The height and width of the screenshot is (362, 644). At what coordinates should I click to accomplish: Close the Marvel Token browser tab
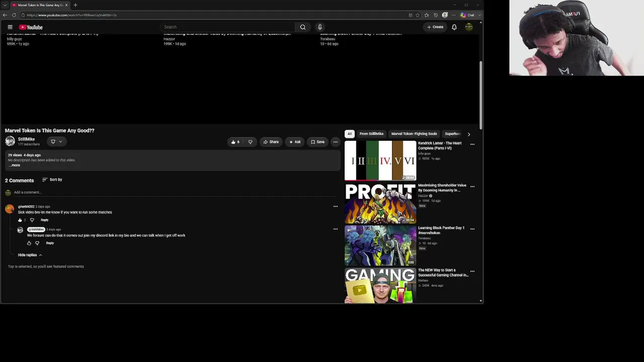coord(65,5)
